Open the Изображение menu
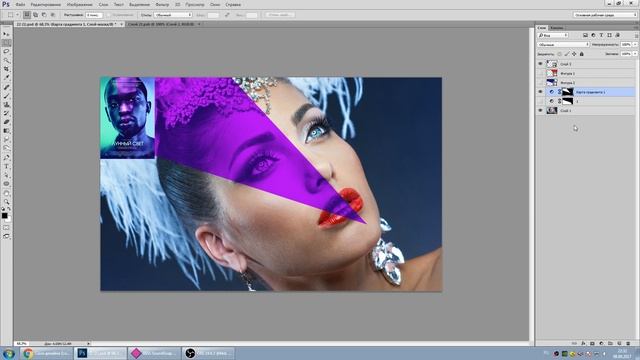This screenshot has height=360, width=640. click(80, 4)
